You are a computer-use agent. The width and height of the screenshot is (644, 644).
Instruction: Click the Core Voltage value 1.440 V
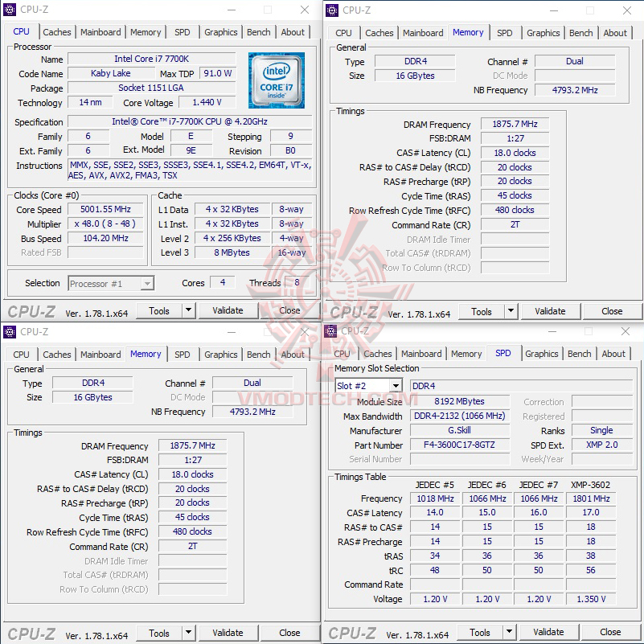click(207, 102)
